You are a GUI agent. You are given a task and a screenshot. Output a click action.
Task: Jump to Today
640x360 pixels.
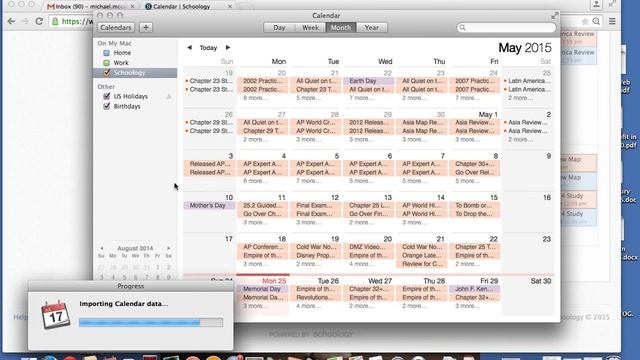coord(208,48)
